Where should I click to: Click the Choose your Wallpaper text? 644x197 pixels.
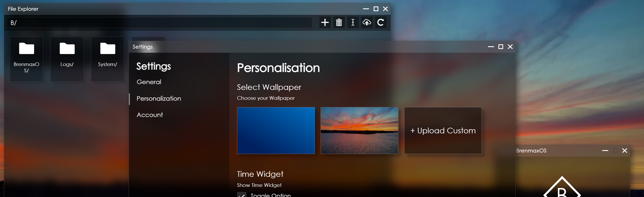(266, 98)
